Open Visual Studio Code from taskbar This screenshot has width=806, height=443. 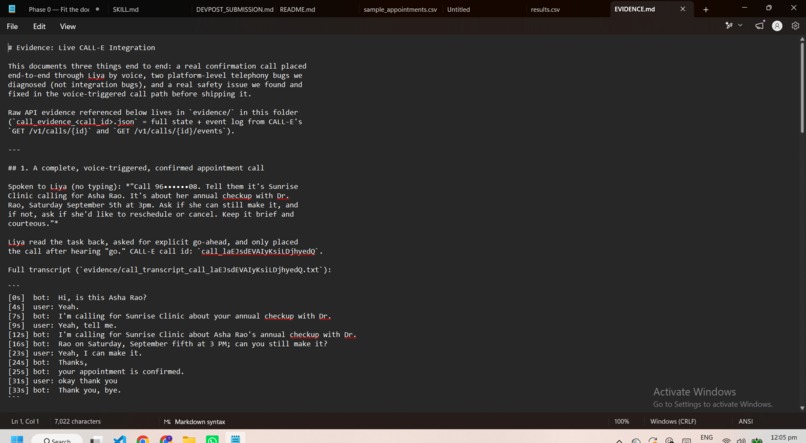119,439
